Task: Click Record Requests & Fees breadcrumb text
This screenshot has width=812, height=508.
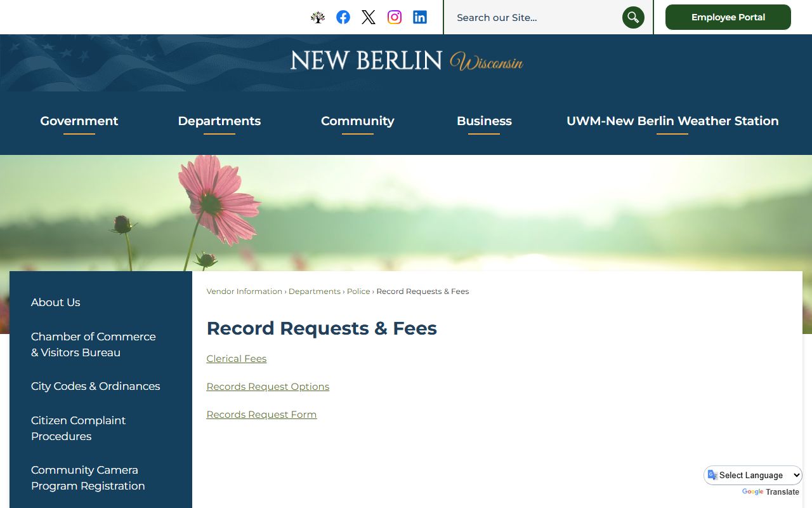Action: coord(422,291)
